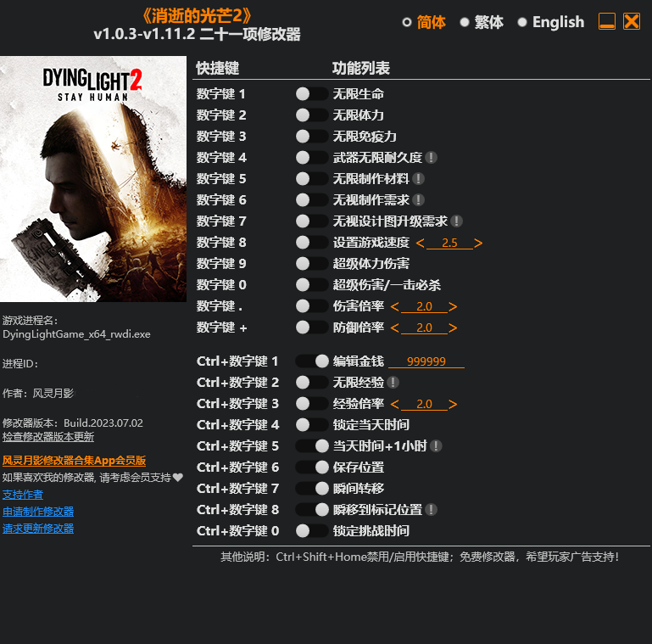
Task: Open 风灵月影修改器合集App会员版 link
Action: click(x=74, y=461)
